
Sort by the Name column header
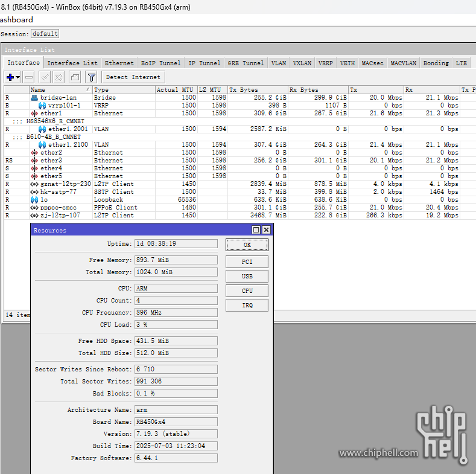(61, 89)
